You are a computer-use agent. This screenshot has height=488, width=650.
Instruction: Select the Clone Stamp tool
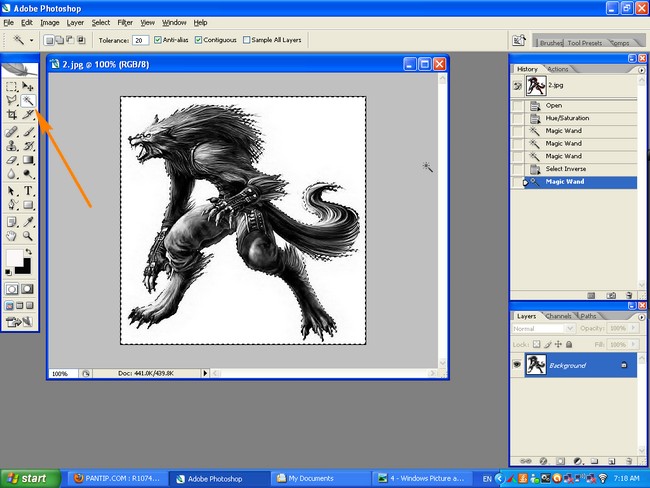coord(11,146)
